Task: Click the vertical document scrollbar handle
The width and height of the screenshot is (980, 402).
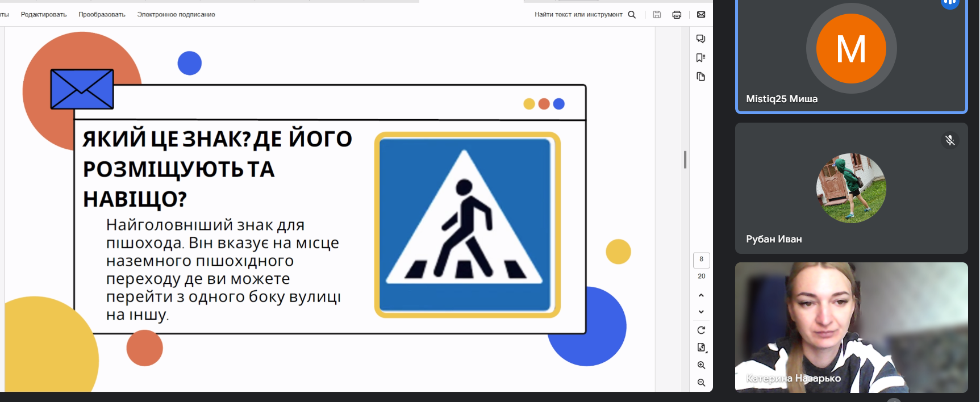Action: tap(685, 160)
